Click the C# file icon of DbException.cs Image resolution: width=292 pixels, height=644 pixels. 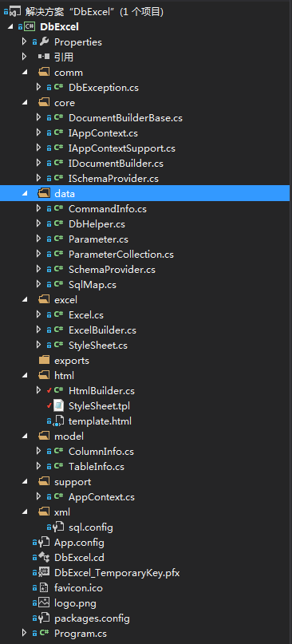[59, 88]
